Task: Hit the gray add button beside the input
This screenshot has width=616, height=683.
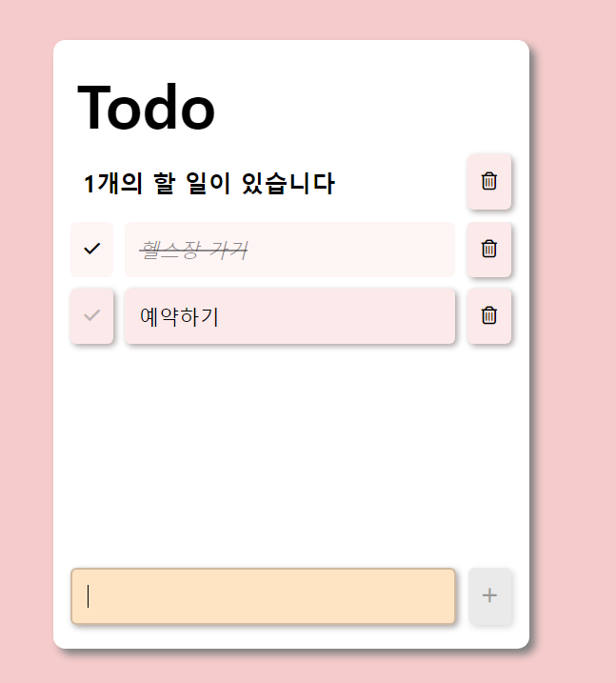Action: (x=489, y=595)
